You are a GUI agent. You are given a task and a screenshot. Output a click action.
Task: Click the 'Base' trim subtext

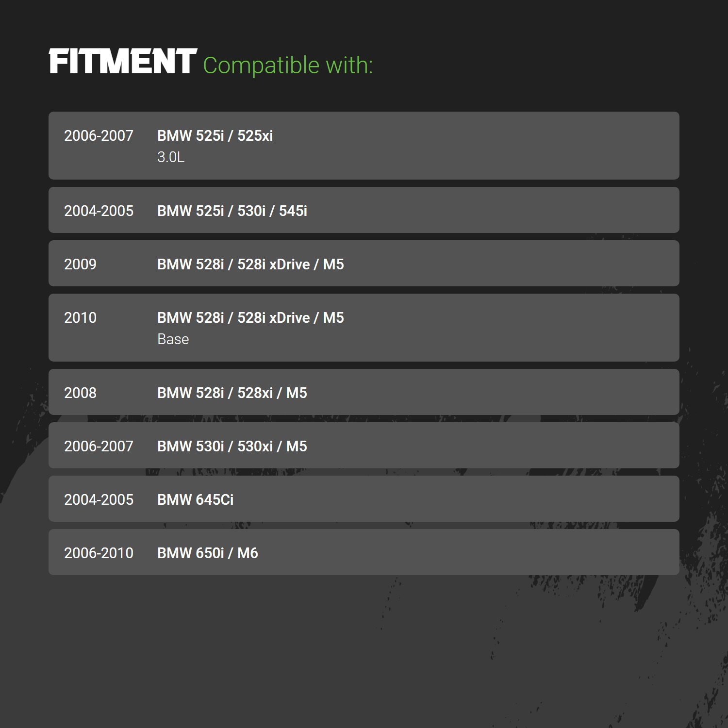pos(173,339)
